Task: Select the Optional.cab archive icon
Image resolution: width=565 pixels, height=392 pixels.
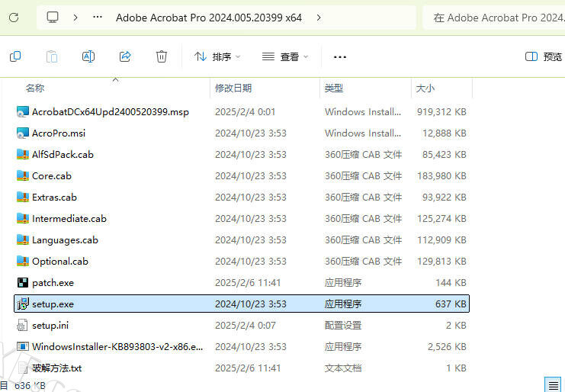Action: pos(23,262)
